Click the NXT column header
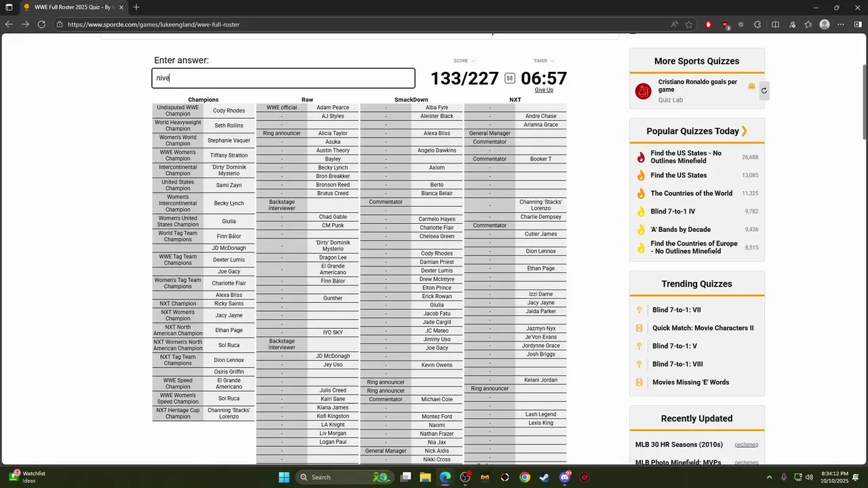Viewport: 868px width, 488px height. pyautogui.click(x=515, y=100)
